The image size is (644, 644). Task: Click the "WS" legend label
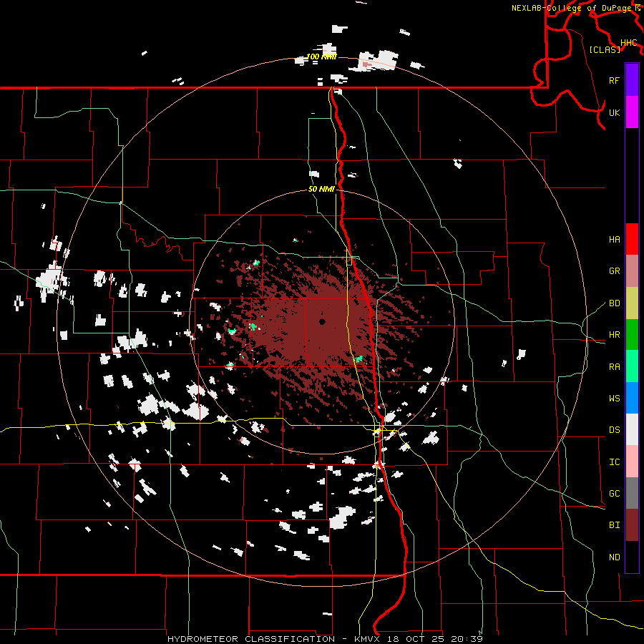(x=614, y=399)
